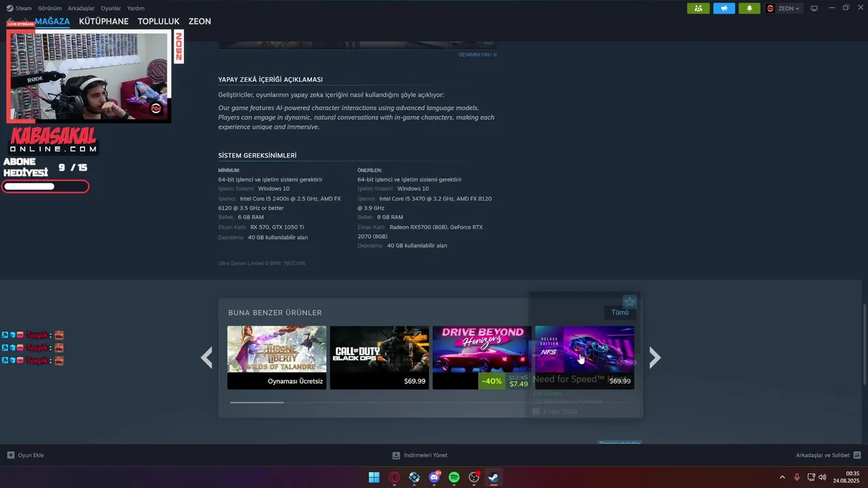This screenshot has height=488, width=868.
Task: Click the Call of Duty $69.99 price
Action: point(414,382)
